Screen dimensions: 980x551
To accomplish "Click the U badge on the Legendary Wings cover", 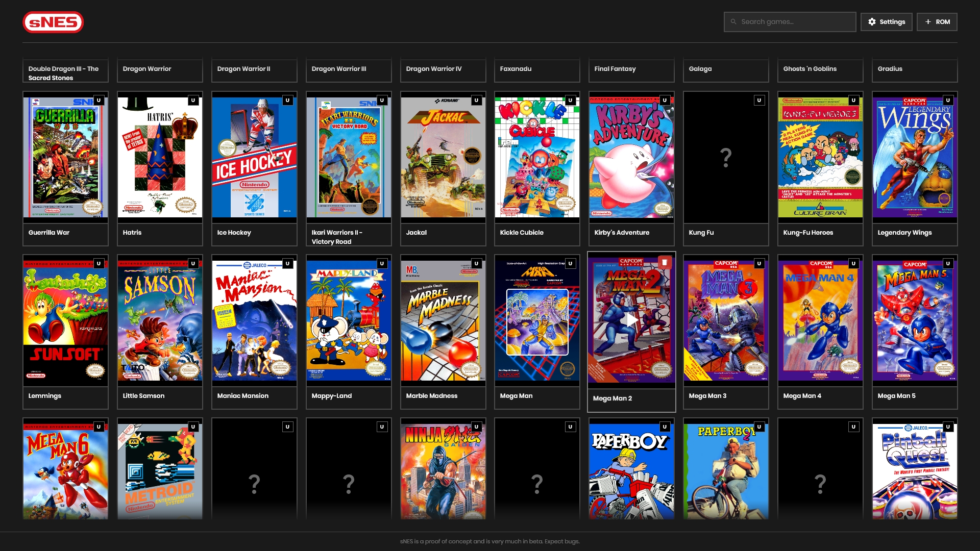I will click(948, 101).
